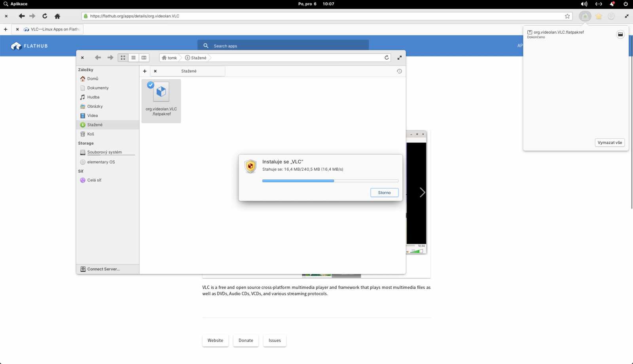Screen dimensions: 633x364
Task: Focus the Search apps field
Action: (283, 46)
